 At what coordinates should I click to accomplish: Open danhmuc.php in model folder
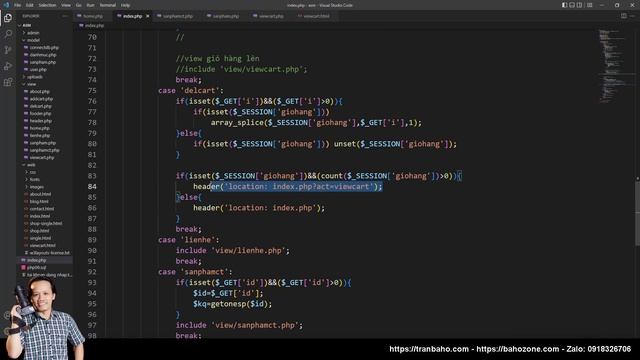tap(43, 55)
